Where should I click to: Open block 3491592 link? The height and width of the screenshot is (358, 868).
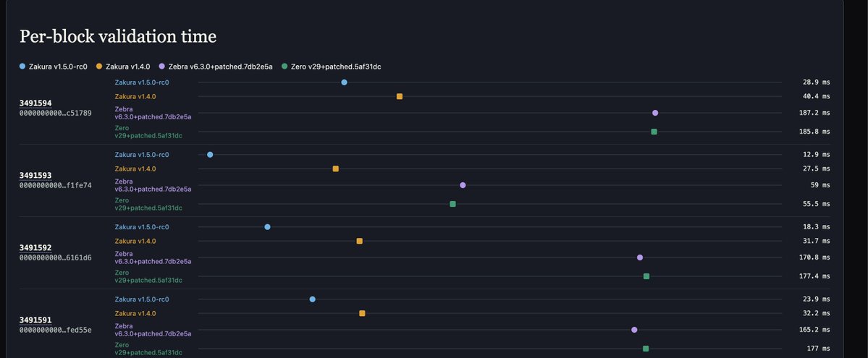pos(35,248)
